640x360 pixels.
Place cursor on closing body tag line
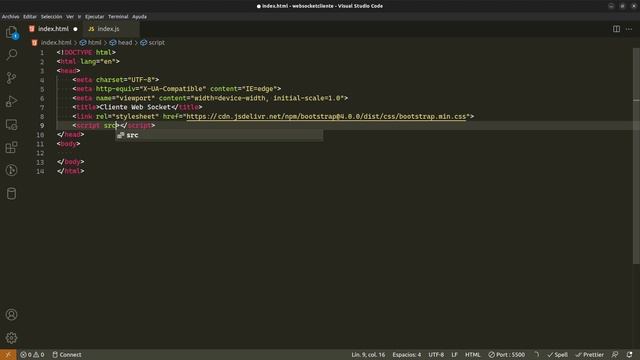71,162
